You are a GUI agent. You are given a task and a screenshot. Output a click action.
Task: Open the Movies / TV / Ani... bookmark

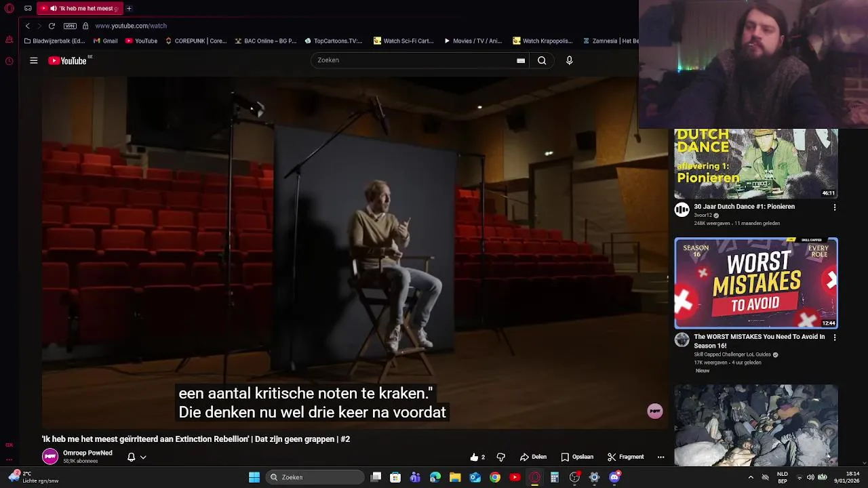[x=473, y=41]
